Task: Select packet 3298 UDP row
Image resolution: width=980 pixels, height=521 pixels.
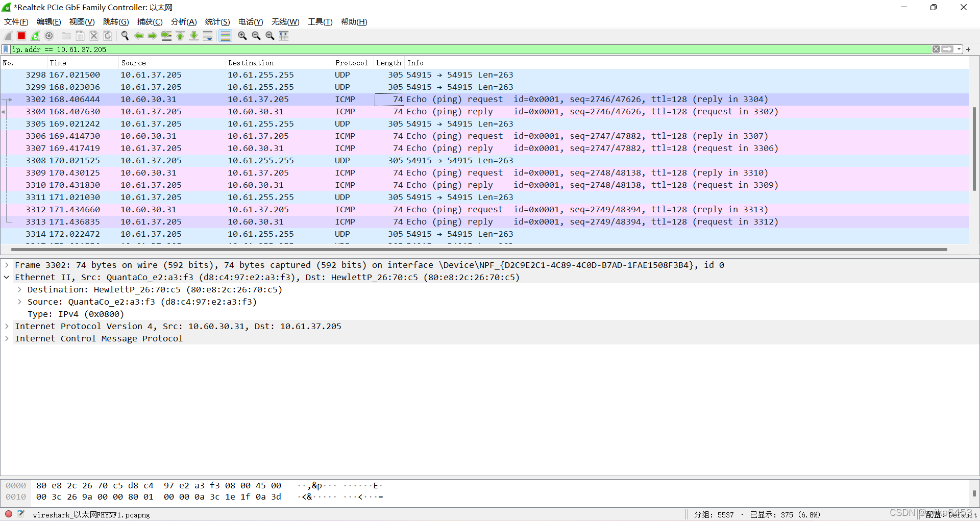Action: [484, 75]
